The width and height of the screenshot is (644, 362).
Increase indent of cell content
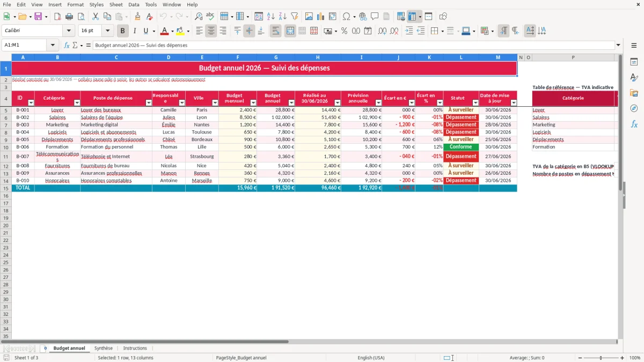[x=409, y=31]
